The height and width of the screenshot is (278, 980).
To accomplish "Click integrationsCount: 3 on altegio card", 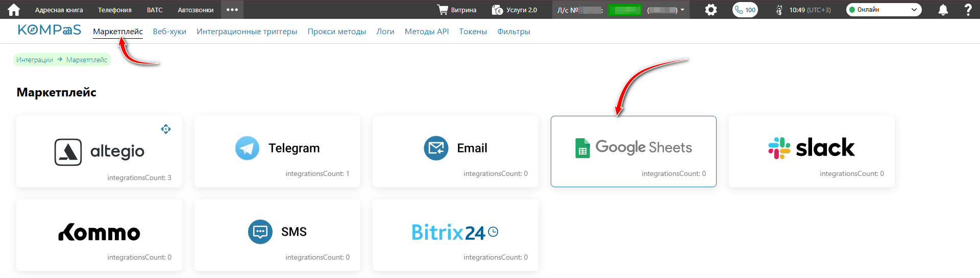I will [139, 178].
